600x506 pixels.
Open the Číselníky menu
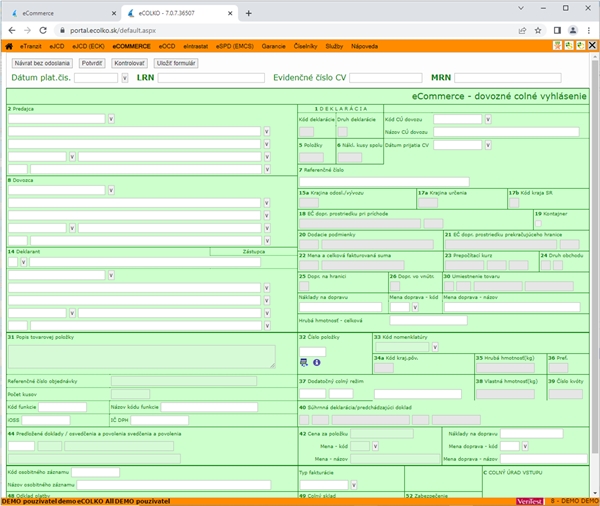305,46
